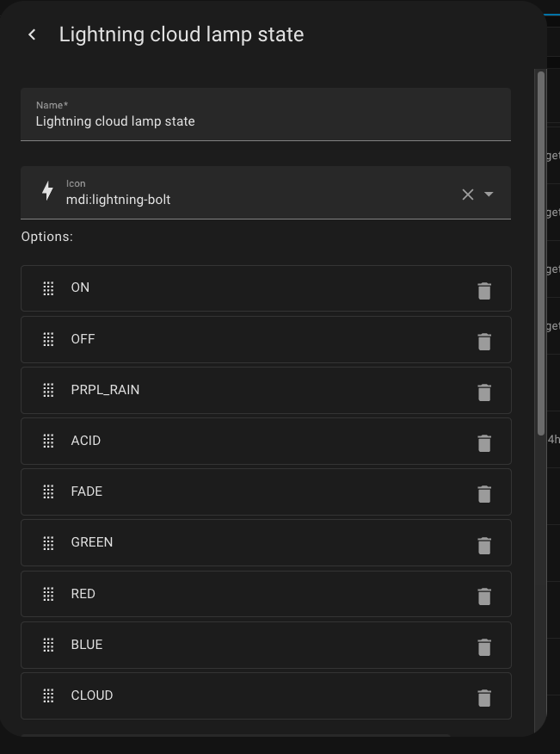Delete the ON option
The image size is (560, 754).
(484, 291)
